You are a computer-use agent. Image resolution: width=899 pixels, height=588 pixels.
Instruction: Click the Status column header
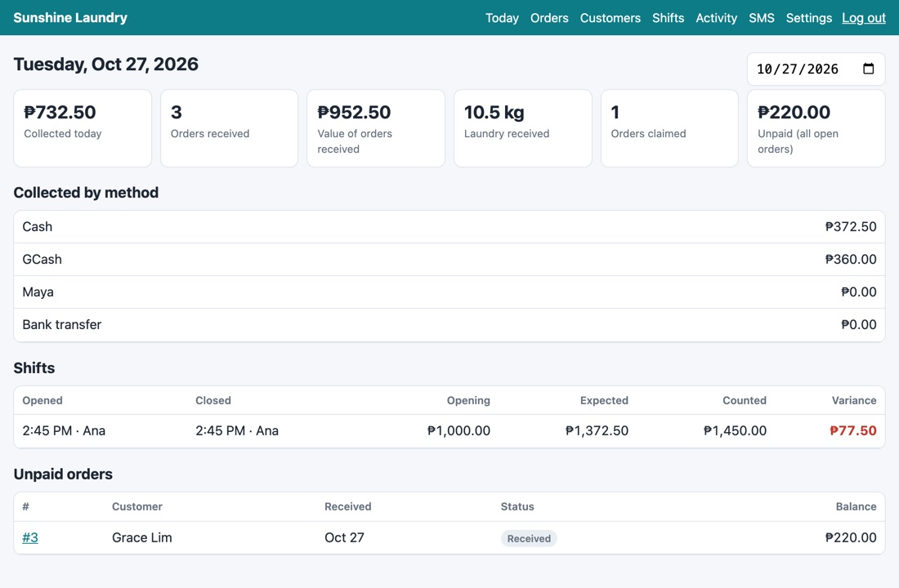click(517, 506)
